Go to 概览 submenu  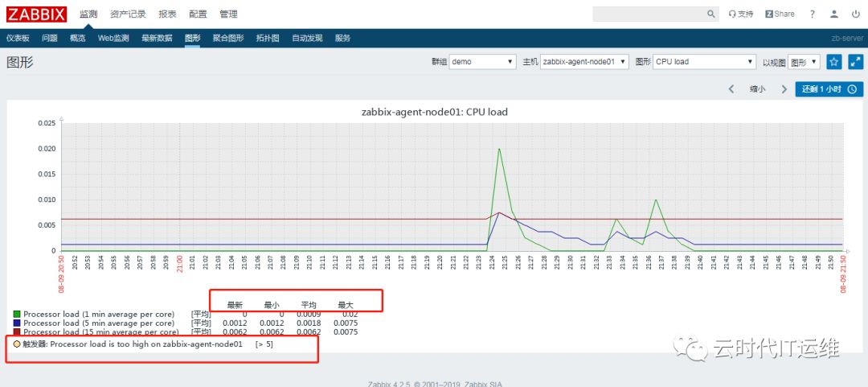click(x=77, y=39)
